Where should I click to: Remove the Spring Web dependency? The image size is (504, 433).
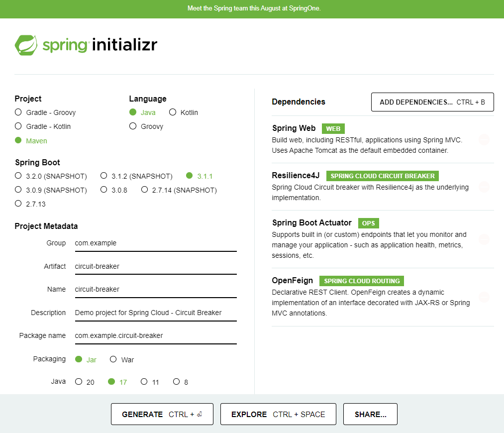coord(484,139)
